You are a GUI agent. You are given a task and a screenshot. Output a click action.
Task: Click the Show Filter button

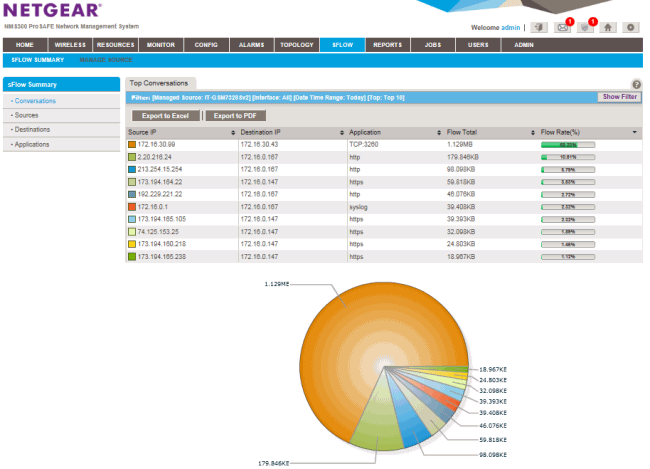click(x=619, y=97)
